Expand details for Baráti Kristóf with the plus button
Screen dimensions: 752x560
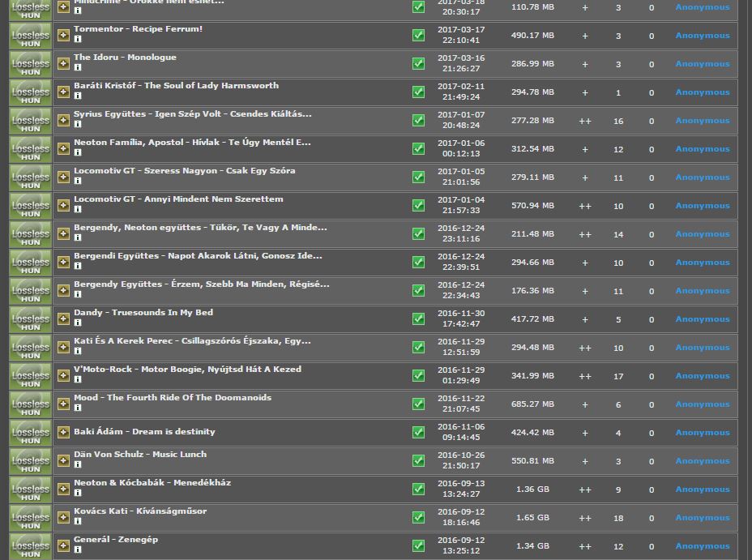point(63,92)
